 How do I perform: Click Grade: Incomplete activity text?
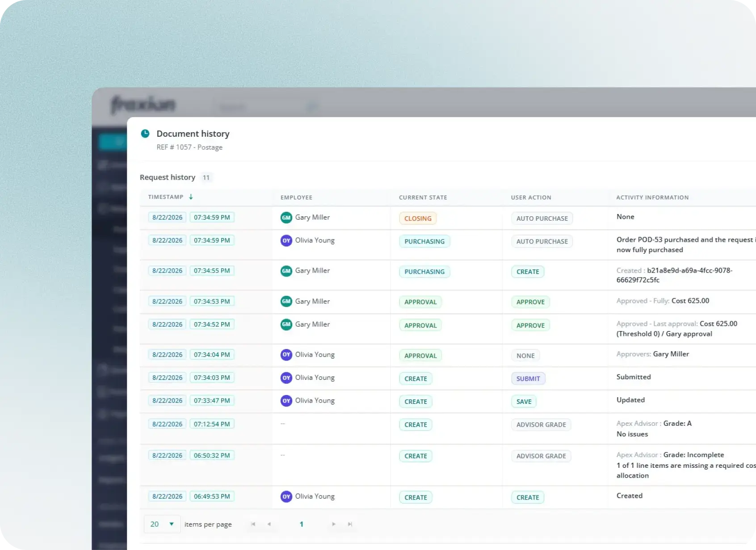(693, 455)
